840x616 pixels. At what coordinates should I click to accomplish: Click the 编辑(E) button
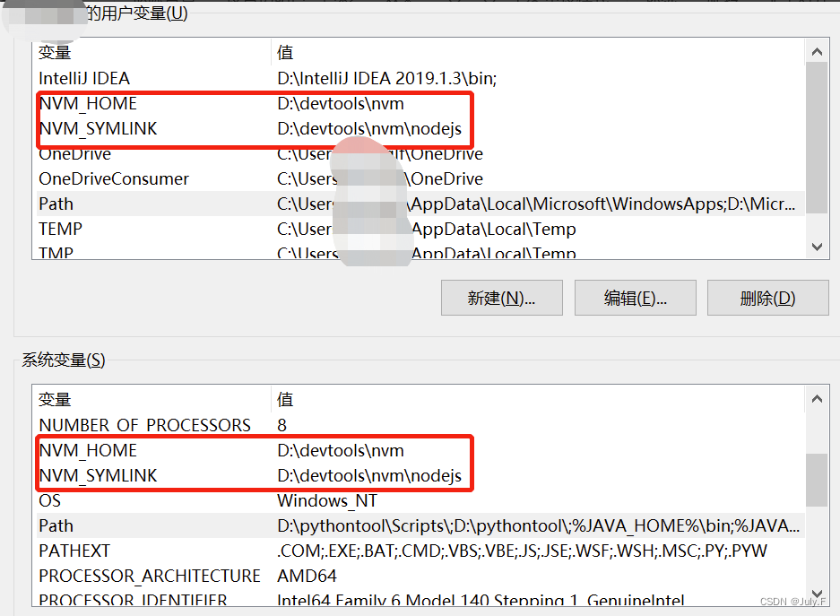pos(635,298)
